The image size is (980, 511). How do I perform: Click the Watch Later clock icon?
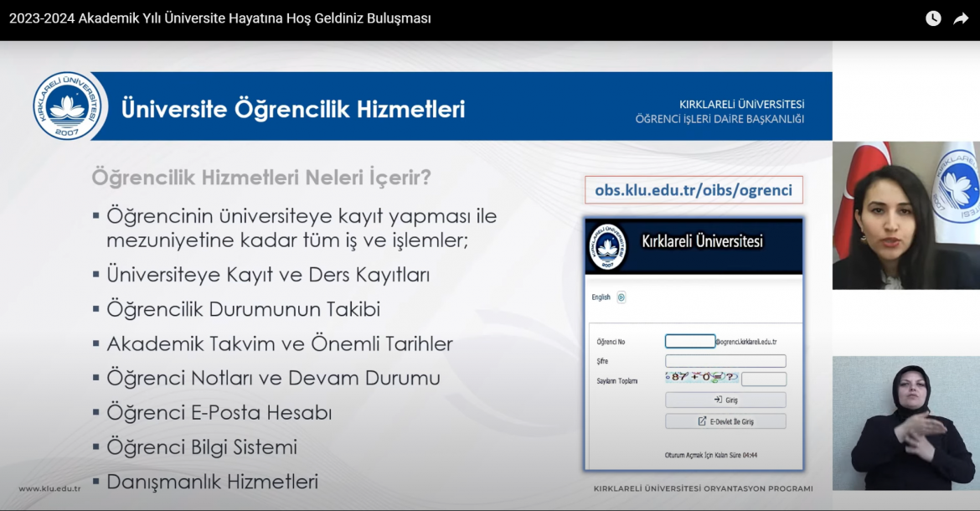933,18
